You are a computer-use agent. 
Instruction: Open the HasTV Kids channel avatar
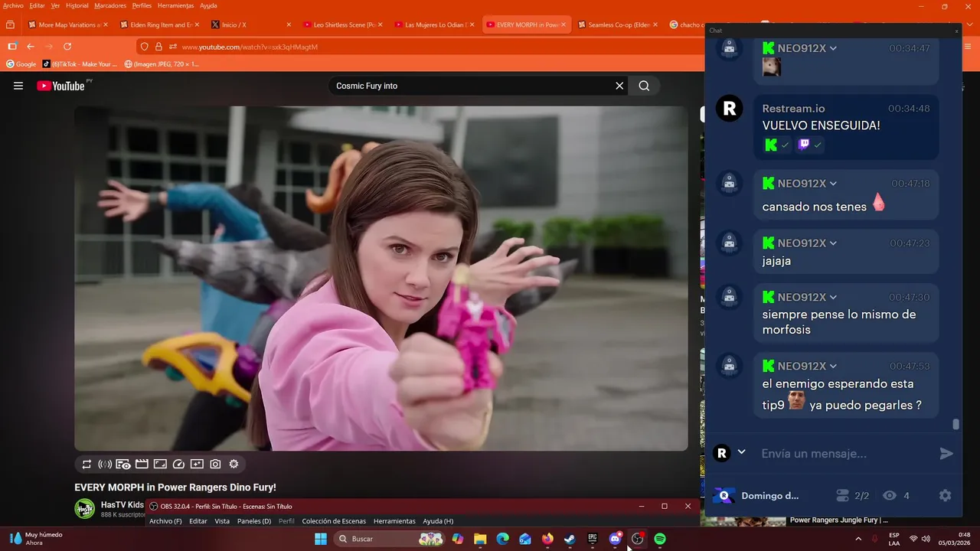(84, 508)
